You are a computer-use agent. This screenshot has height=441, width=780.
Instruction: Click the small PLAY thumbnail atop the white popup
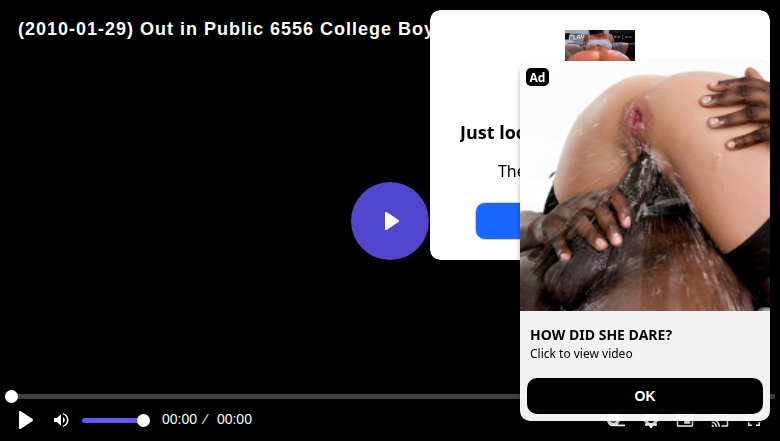(599, 45)
